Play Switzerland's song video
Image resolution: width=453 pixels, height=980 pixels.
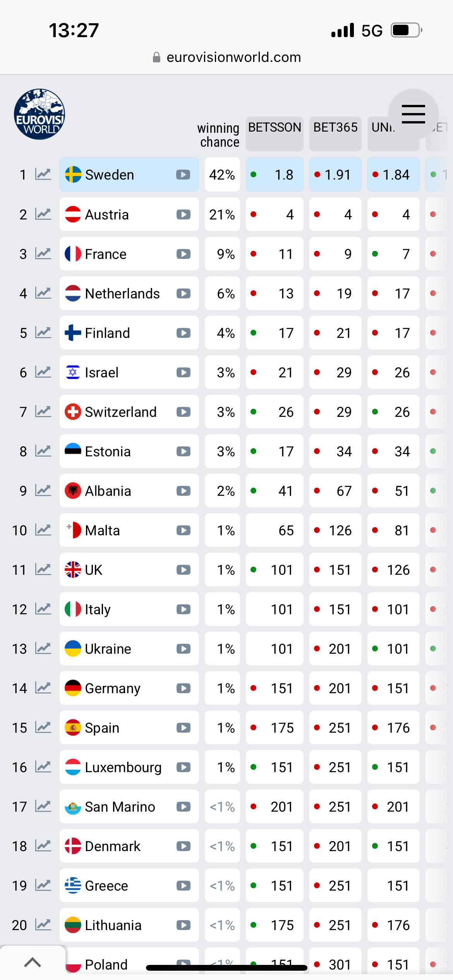pos(184,412)
